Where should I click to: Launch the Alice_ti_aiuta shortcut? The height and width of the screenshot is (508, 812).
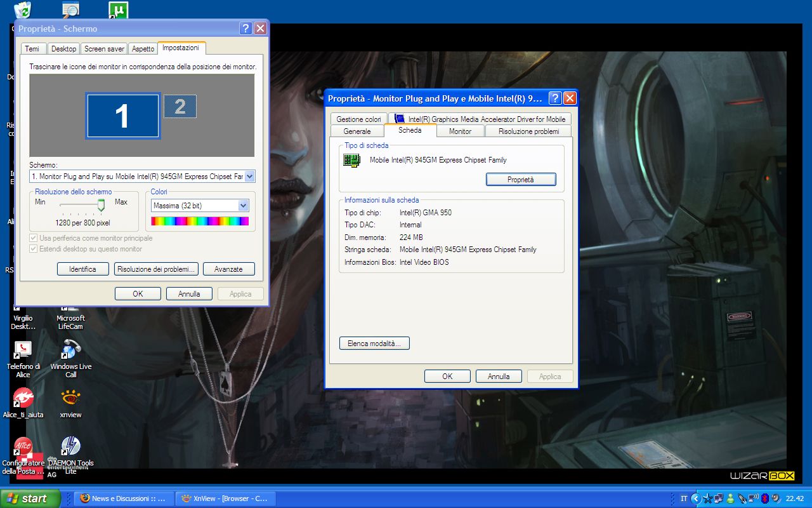pyautogui.click(x=23, y=403)
